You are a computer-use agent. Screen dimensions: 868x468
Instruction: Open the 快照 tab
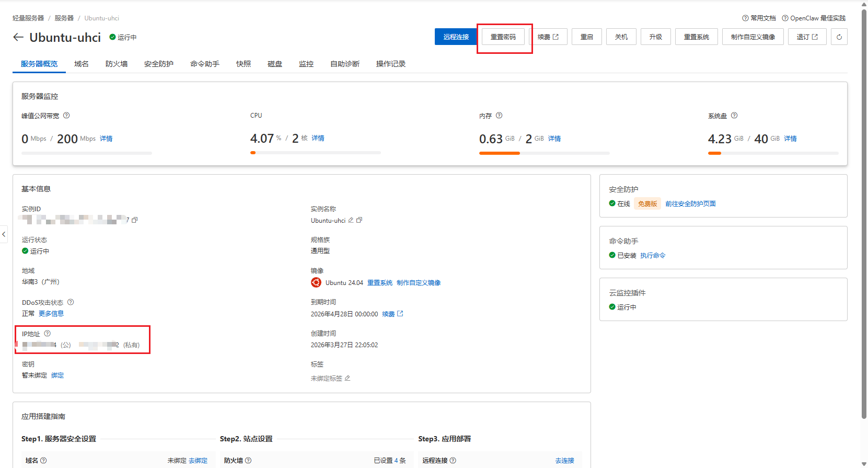coord(243,64)
